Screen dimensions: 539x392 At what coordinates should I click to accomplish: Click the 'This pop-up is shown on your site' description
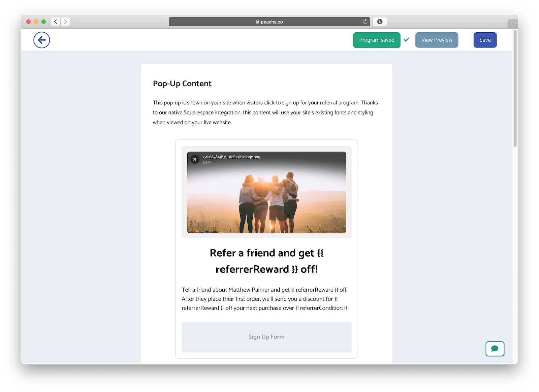pos(265,112)
